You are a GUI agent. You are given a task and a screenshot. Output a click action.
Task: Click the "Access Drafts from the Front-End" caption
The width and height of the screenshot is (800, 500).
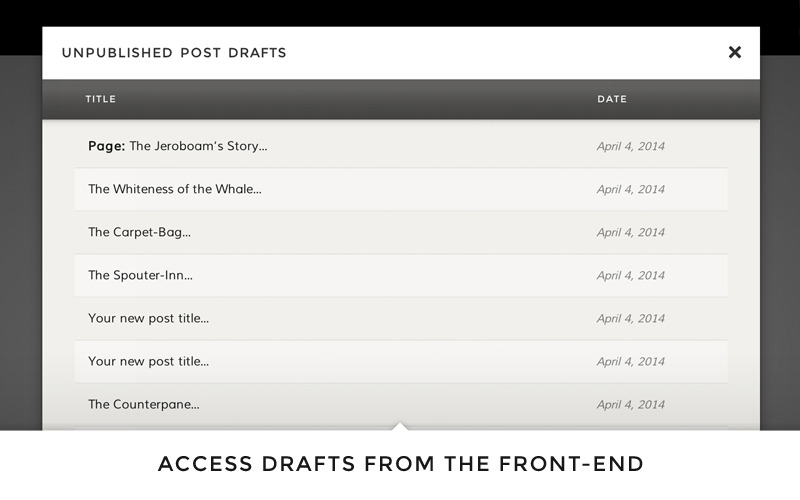(400, 464)
